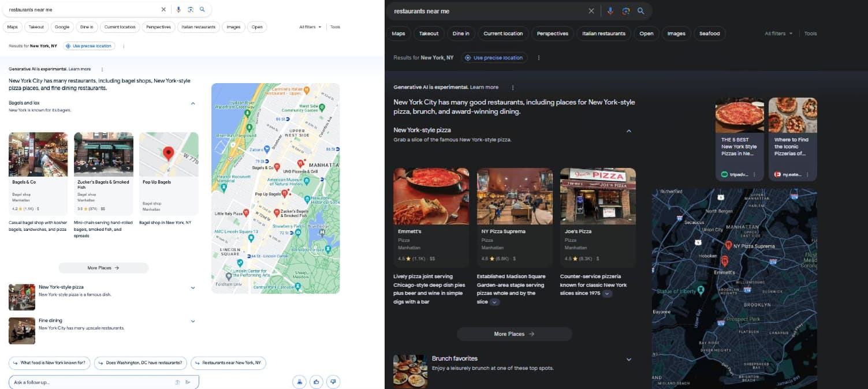Open Tools in the dark page
The width and height of the screenshot is (868, 389).
(x=811, y=33)
